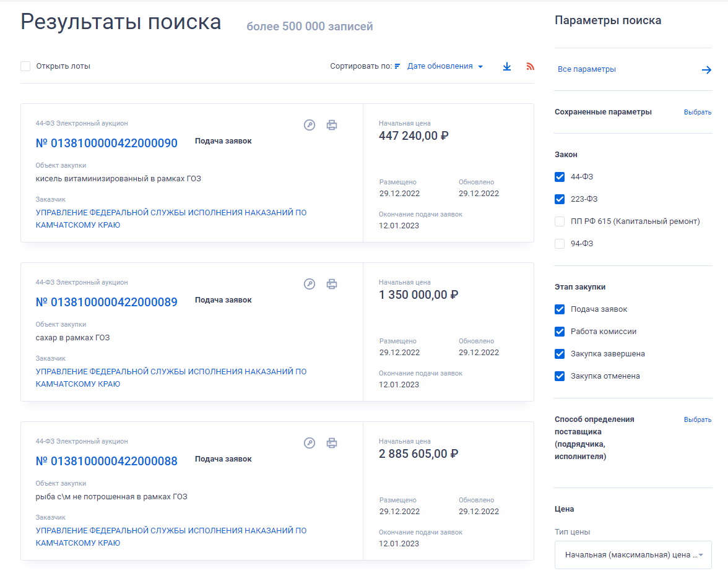Image resolution: width=728 pixels, height=576 pixels.
Task: Print lot 0138100000422000090
Action: (x=332, y=125)
